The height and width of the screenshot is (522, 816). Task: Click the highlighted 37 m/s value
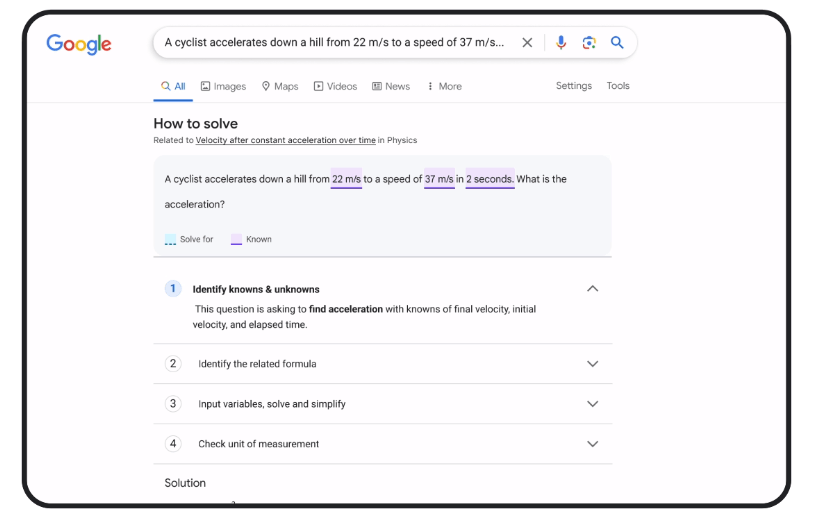(439, 180)
